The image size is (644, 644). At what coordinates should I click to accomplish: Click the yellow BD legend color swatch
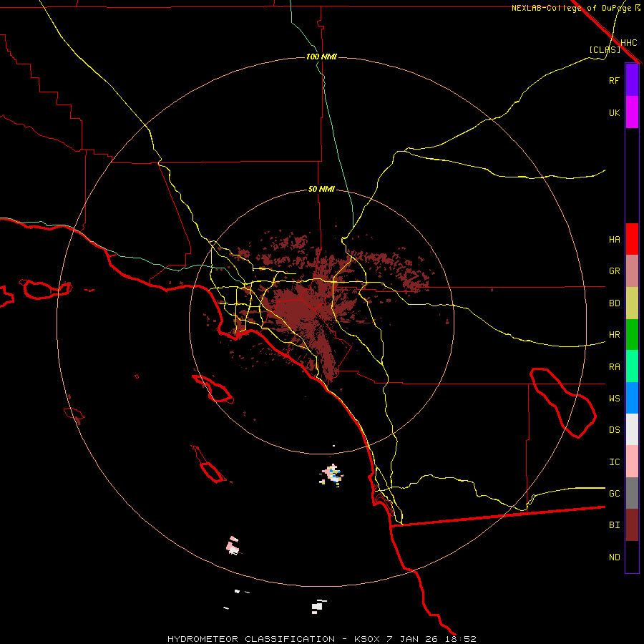tap(632, 303)
